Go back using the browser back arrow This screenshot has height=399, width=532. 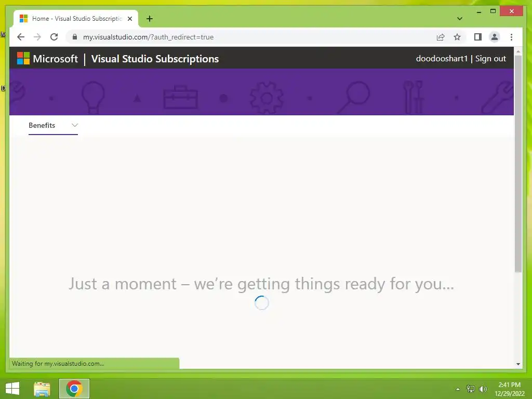tap(21, 37)
